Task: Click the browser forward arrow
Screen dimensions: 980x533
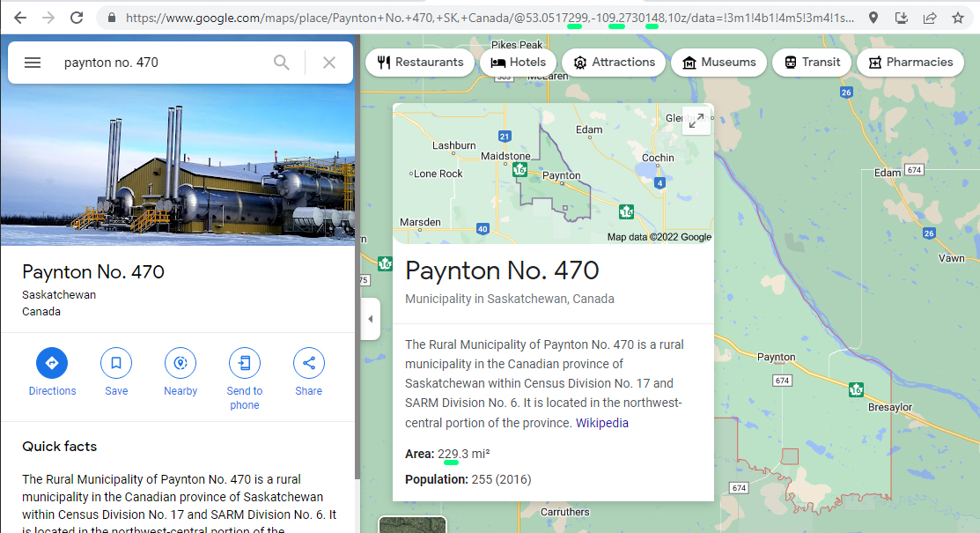Action: coord(48,18)
